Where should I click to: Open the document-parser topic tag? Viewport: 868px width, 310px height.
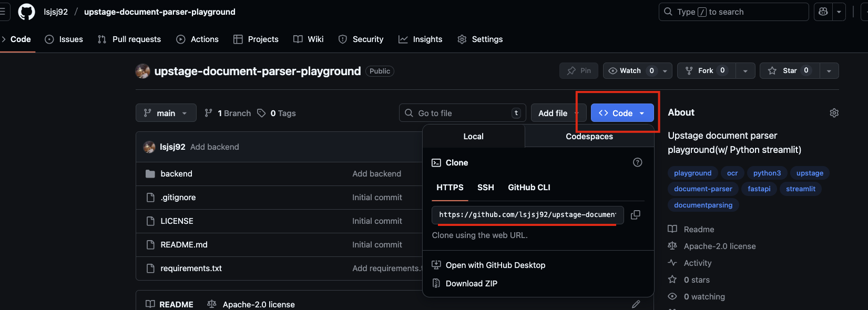pyautogui.click(x=703, y=189)
